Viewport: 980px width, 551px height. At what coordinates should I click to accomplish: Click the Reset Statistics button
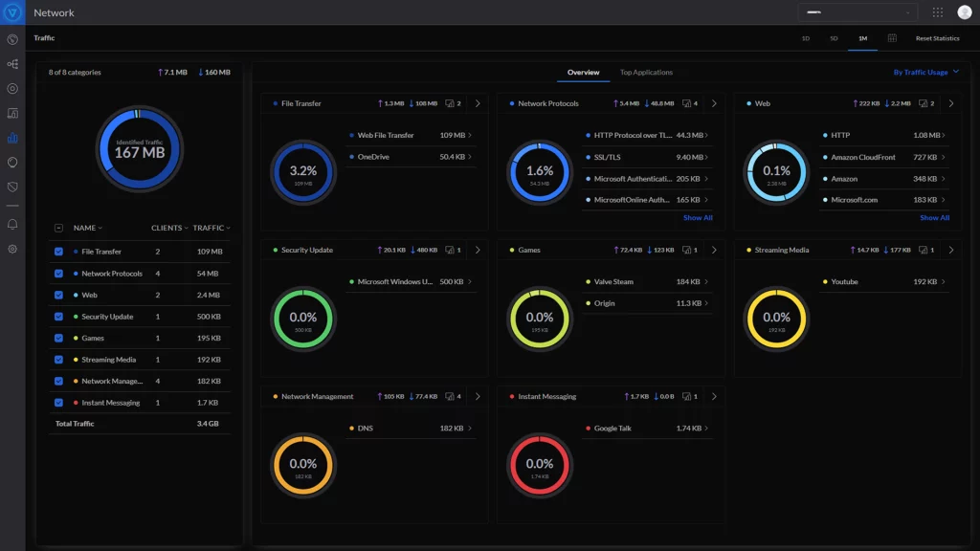click(x=937, y=38)
